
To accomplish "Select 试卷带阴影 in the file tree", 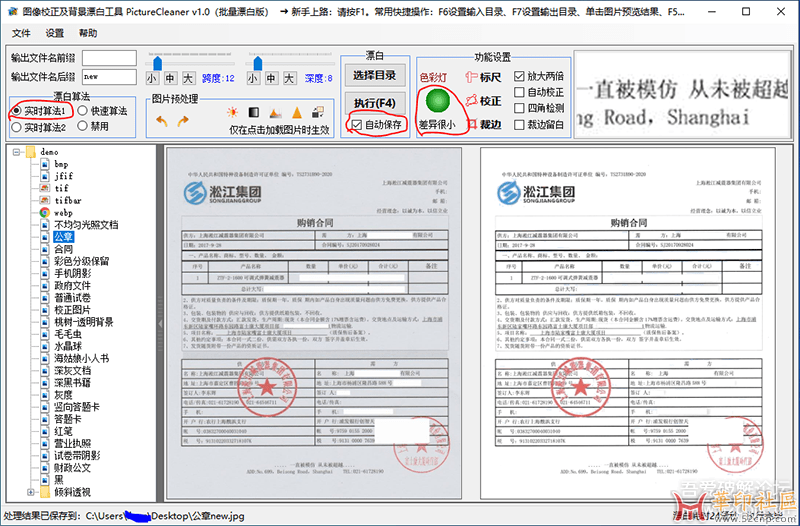I will [77, 456].
